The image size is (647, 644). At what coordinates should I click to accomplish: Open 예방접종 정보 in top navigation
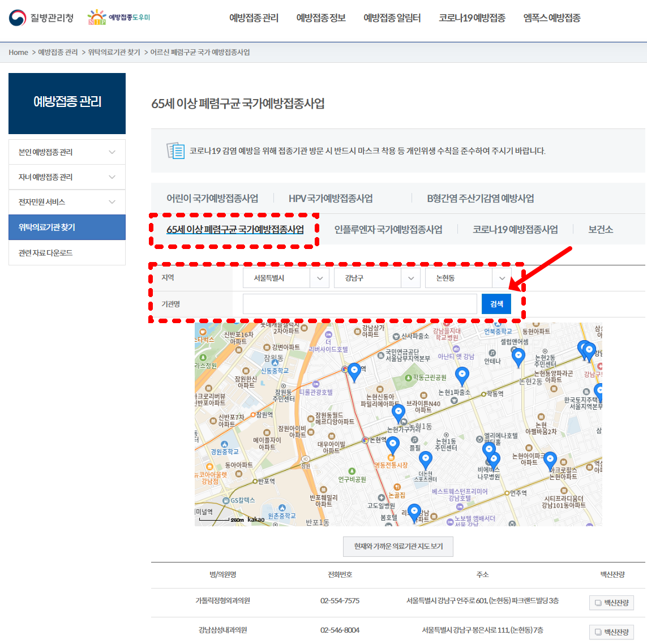tap(320, 18)
